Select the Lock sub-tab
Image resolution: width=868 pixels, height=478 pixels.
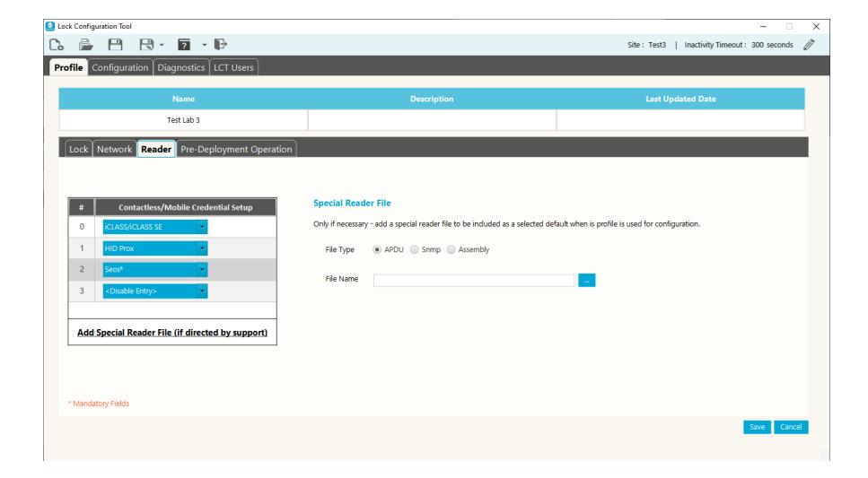79,150
